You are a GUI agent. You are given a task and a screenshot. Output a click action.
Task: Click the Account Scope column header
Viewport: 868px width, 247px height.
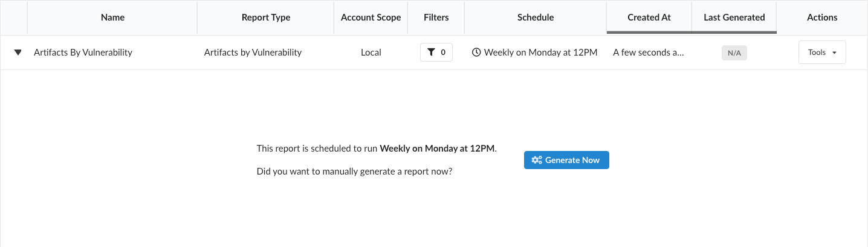pos(371,18)
